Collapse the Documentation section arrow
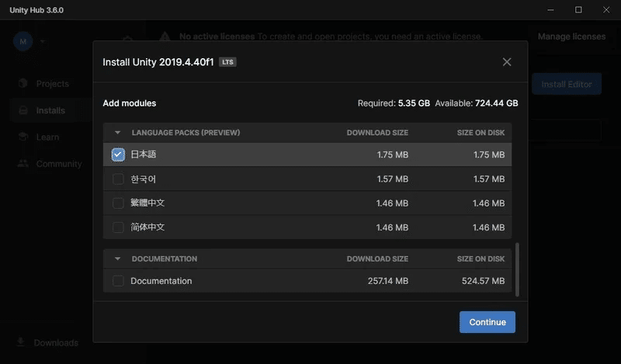 117,258
